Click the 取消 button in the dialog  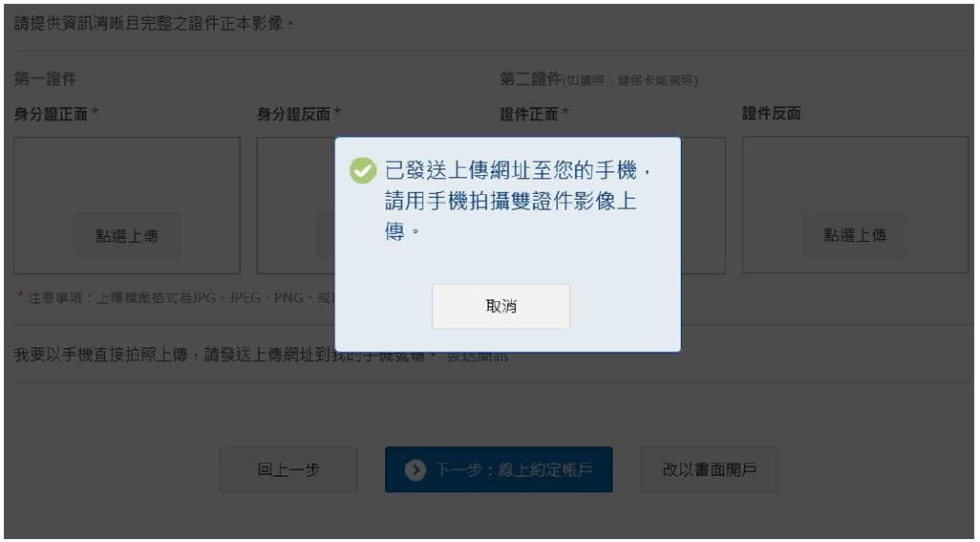[x=501, y=306]
